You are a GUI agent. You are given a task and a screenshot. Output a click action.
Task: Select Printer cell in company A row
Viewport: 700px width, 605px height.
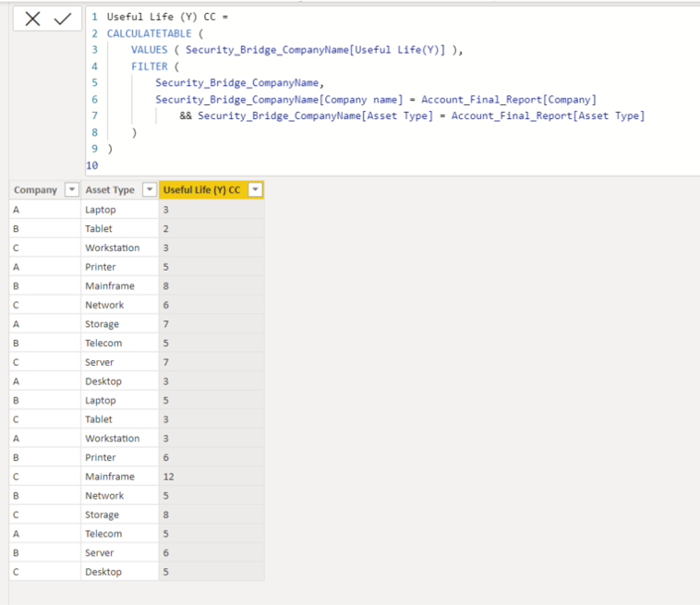coord(120,267)
